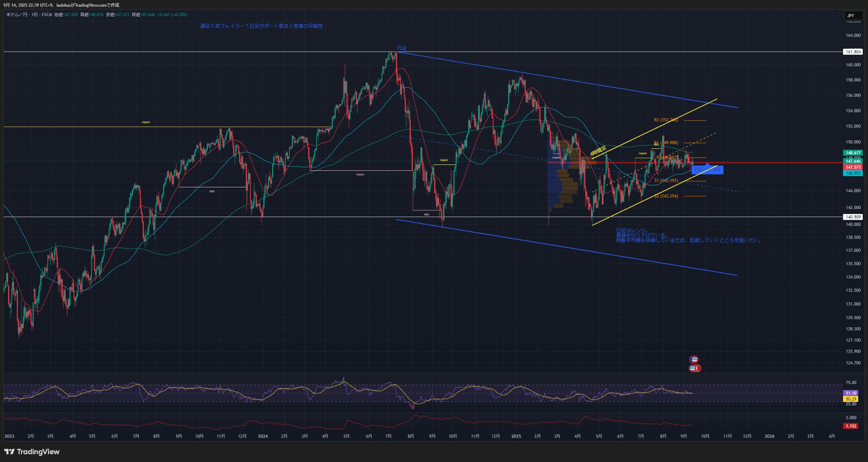868x462 pixels.
Task: Click the lower stacked US flag event icons
Action: (x=694, y=368)
